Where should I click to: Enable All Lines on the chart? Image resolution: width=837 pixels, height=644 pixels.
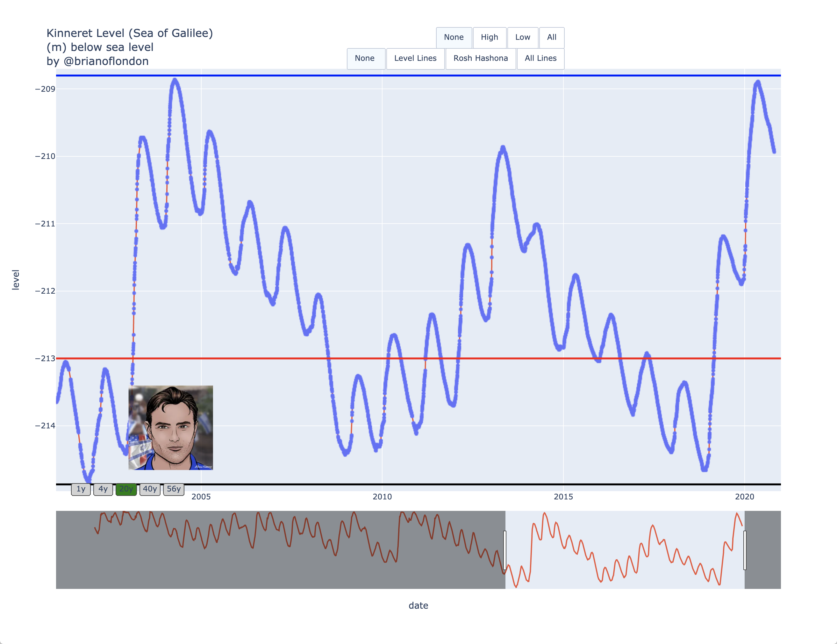pos(540,58)
